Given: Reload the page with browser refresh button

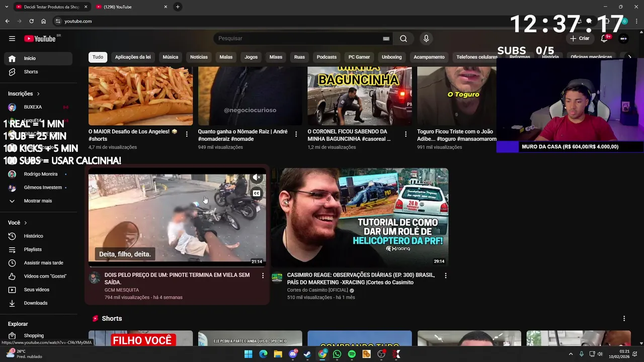Looking at the screenshot, I should pos(31,21).
